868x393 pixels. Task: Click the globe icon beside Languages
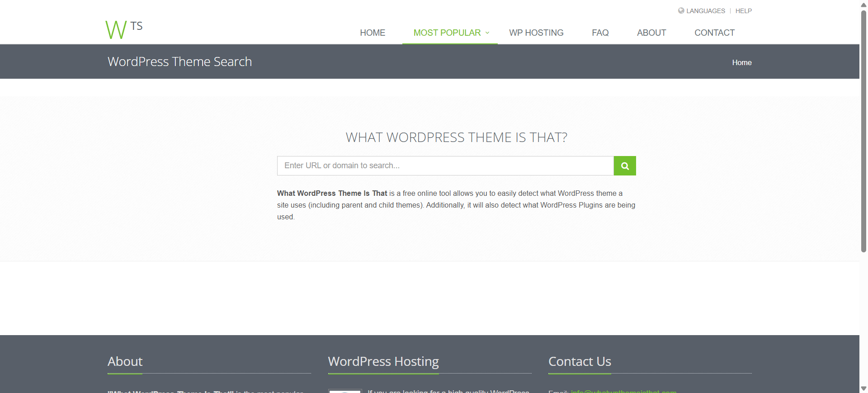click(681, 10)
